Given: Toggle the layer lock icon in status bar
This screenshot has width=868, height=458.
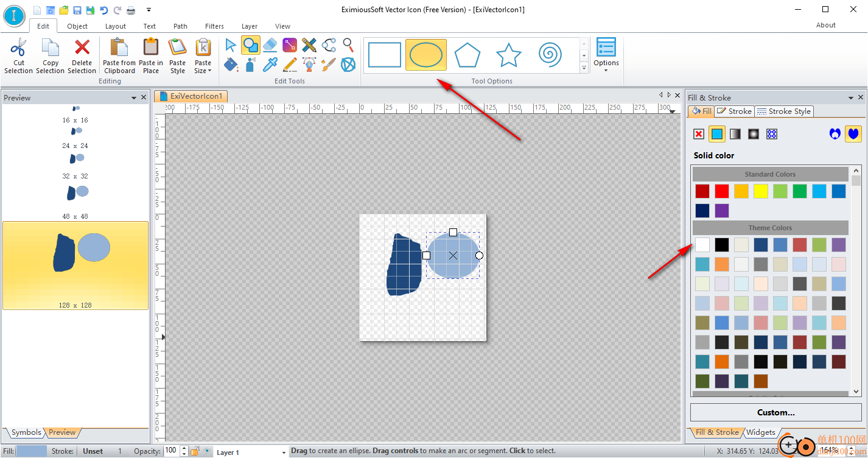Looking at the screenshot, I should [x=195, y=451].
